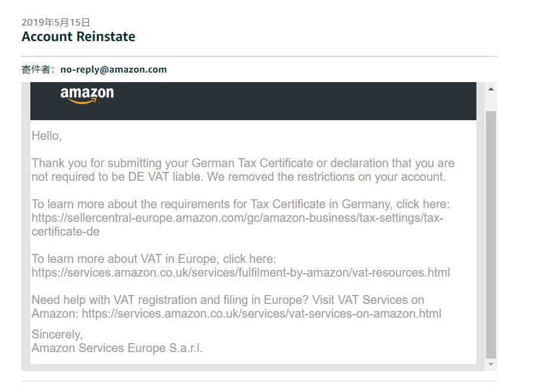546x392 pixels.
Task: Click the Hello greeting text
Action: [46, 136]
